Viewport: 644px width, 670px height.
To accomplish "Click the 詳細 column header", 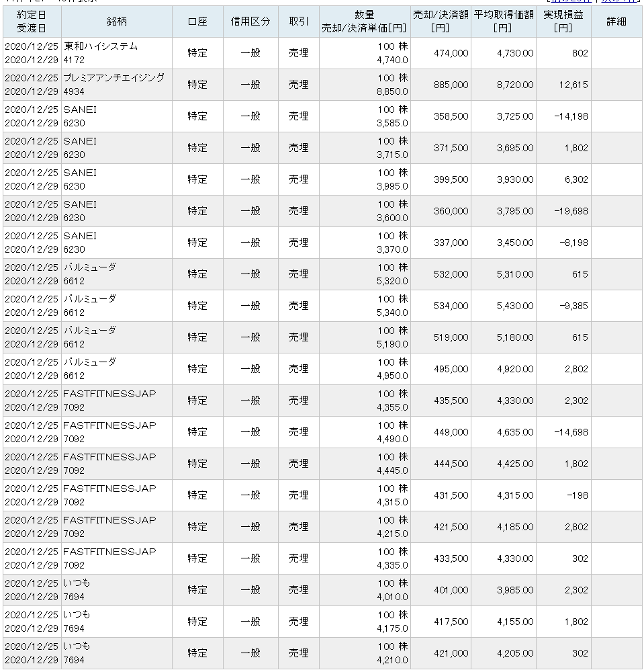I will pyautogui.click(x=616, y=22).
